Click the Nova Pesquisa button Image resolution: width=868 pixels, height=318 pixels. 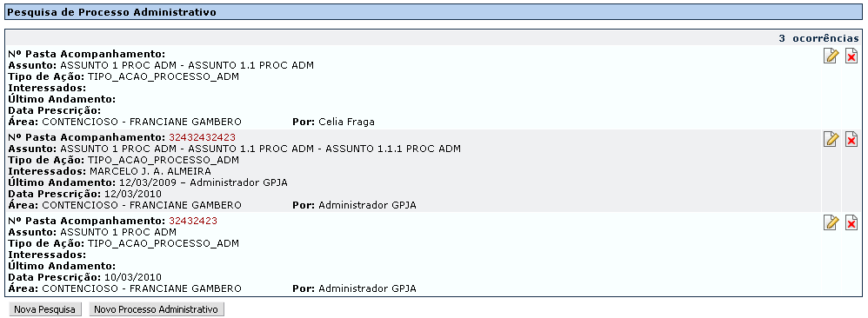(45, 309)
